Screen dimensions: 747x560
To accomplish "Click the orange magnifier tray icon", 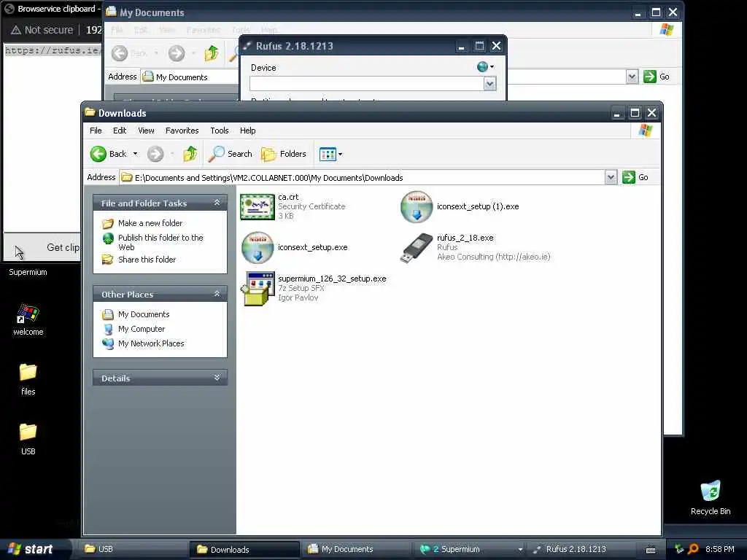I will pos(693,549).
